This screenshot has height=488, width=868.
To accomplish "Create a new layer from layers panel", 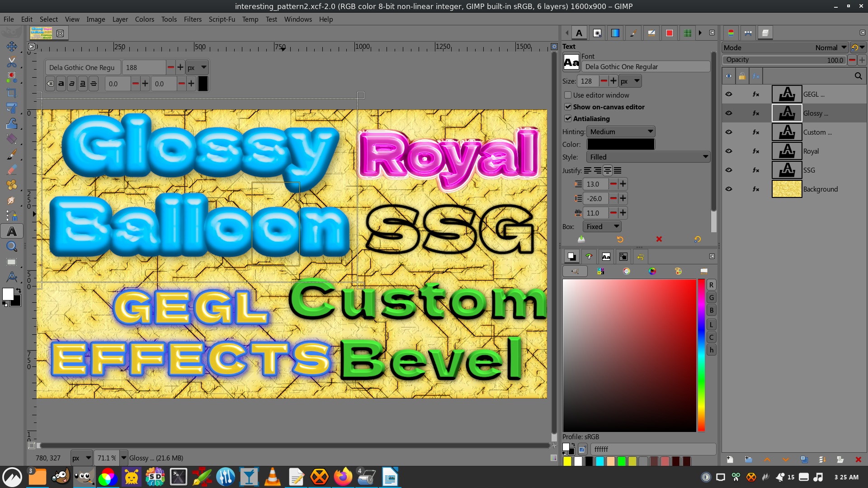I will (x=730, y=460).
